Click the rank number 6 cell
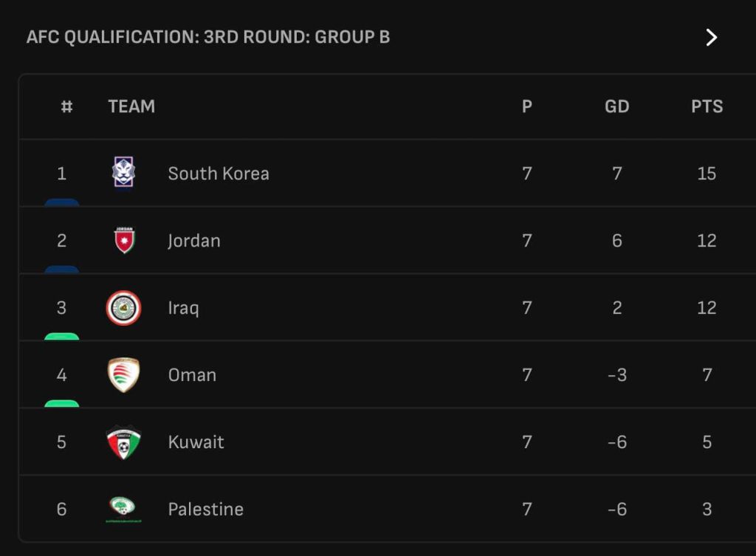756x556 pixels. click(x=61, y=509)
